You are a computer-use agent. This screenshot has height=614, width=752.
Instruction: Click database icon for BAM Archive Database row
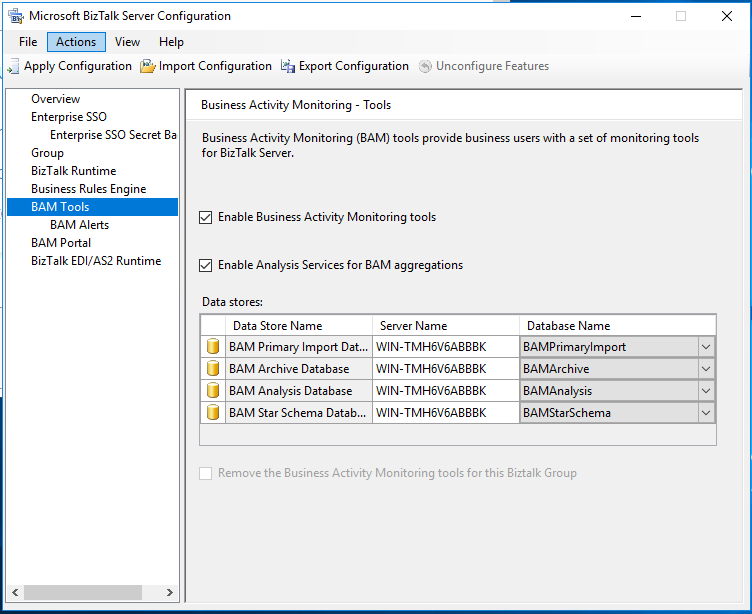pyautogui.click(x=213, y=368)
